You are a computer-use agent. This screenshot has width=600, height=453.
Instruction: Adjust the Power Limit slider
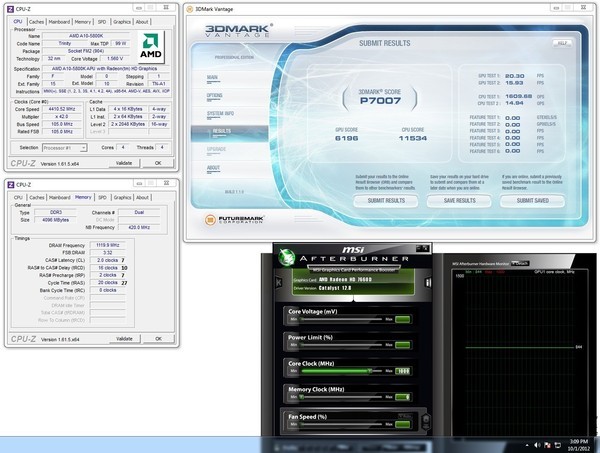pos(341,345)
